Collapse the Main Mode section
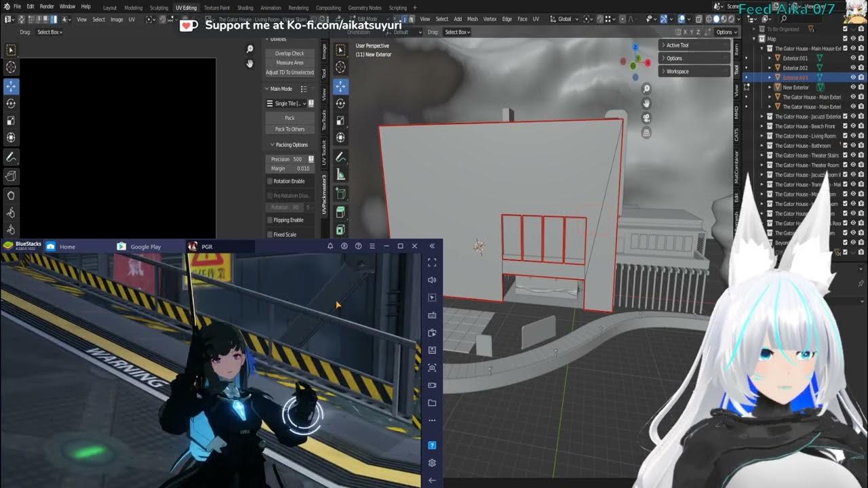Image resolution: width=868 pixels, height=488 pixels. tap(267, 89)
